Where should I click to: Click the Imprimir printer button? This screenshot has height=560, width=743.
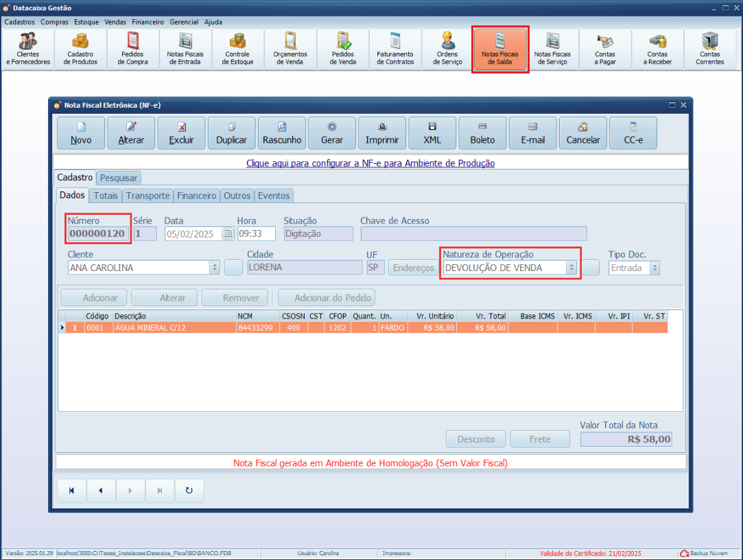(382, 133)
